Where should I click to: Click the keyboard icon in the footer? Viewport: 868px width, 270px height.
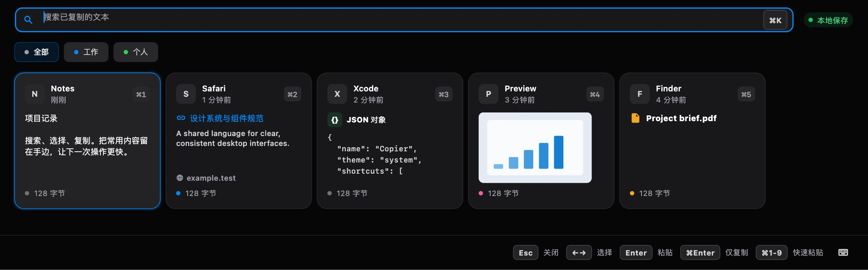pos(843,253)
